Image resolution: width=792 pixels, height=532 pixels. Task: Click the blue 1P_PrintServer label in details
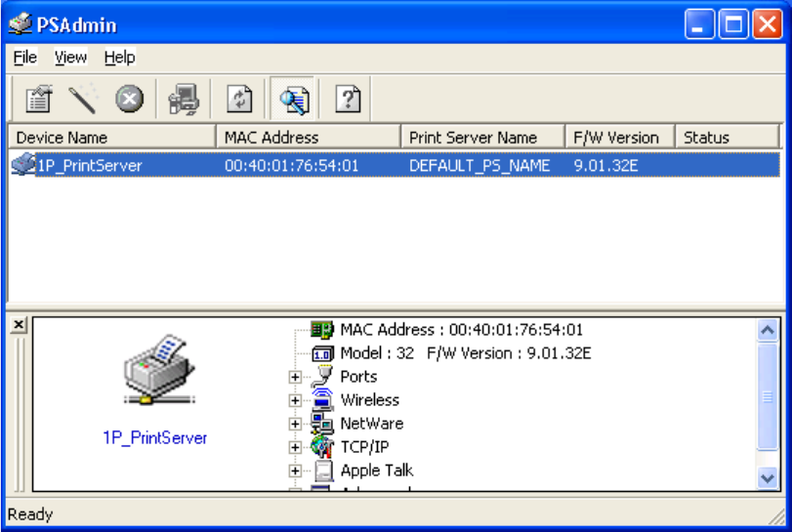(155, 437)
